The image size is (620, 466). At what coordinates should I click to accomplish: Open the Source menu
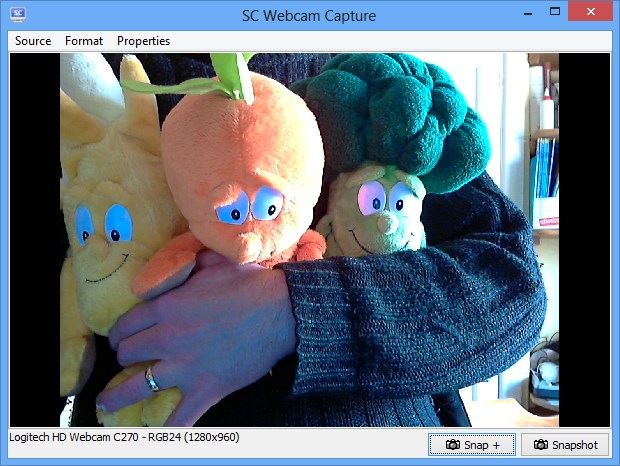click(33, 41)
